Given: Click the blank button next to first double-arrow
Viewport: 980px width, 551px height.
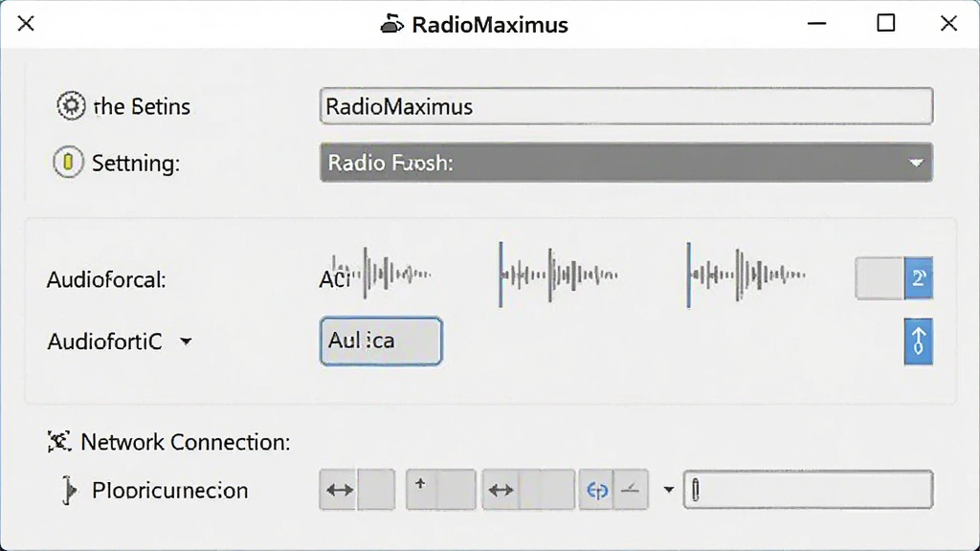Looking at the screenshot, I should point(376,490).
